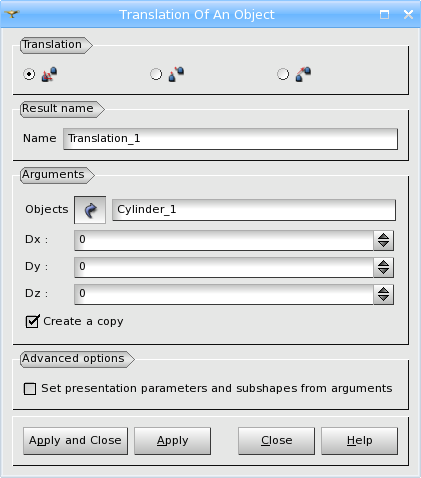Enable Set presentation parameters and subshapes checkbox

coord(30,389)
